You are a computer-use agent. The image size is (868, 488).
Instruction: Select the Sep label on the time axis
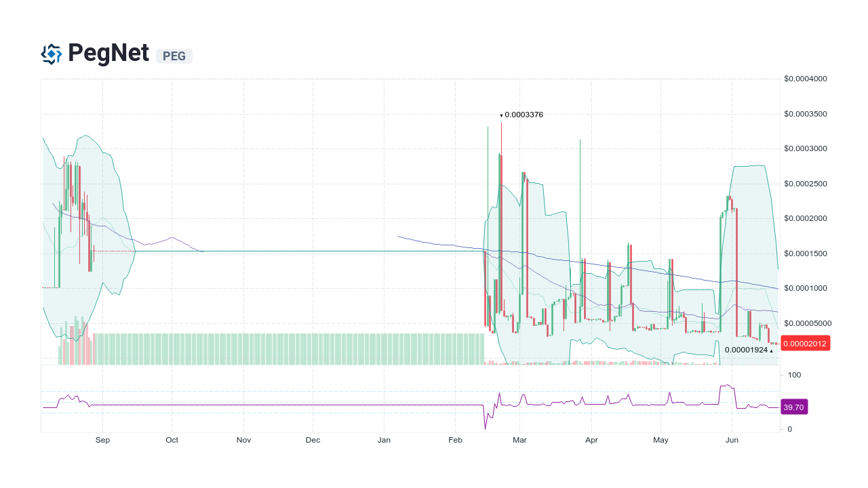(102, 440)
